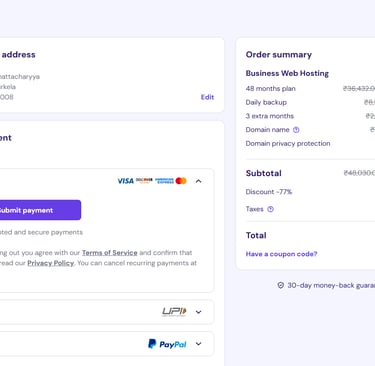Click the PayPal logo
375x366 pixels.
click(167, 344)
